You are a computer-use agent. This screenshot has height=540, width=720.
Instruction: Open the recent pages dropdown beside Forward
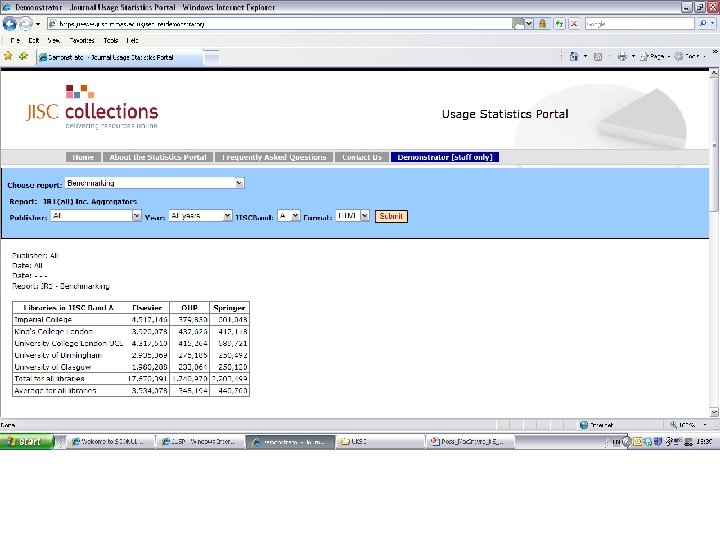click(38, 24)
